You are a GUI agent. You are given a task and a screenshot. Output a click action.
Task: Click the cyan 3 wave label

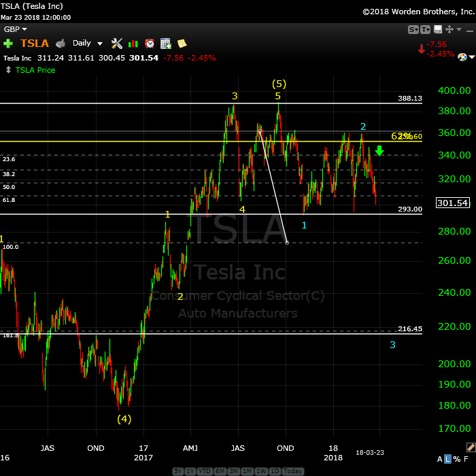tap(392, 345)
